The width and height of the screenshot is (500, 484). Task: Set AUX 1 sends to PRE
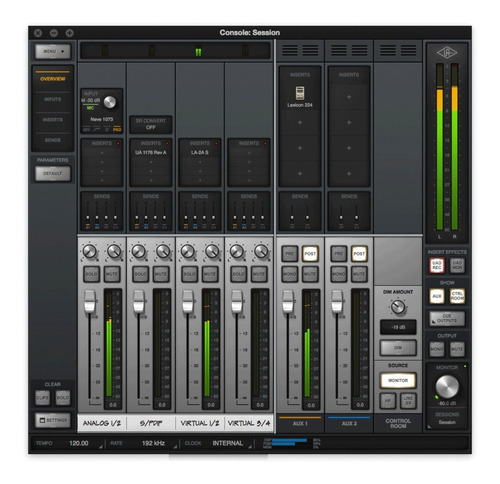pyautogui.click(x=290, y=254)
